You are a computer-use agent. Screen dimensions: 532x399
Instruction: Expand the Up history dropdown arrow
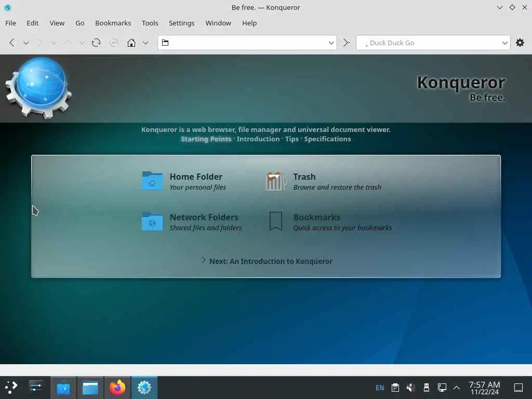(82, 43)
